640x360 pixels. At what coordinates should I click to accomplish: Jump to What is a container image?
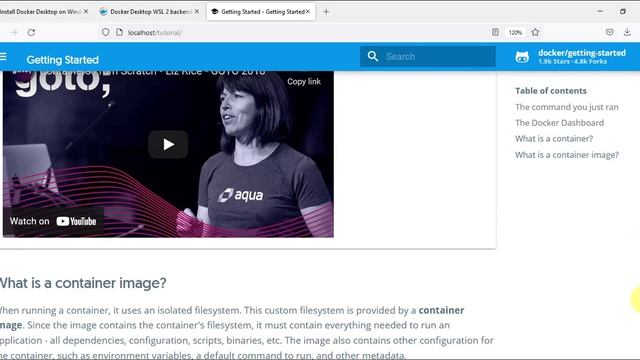[567, 155]
